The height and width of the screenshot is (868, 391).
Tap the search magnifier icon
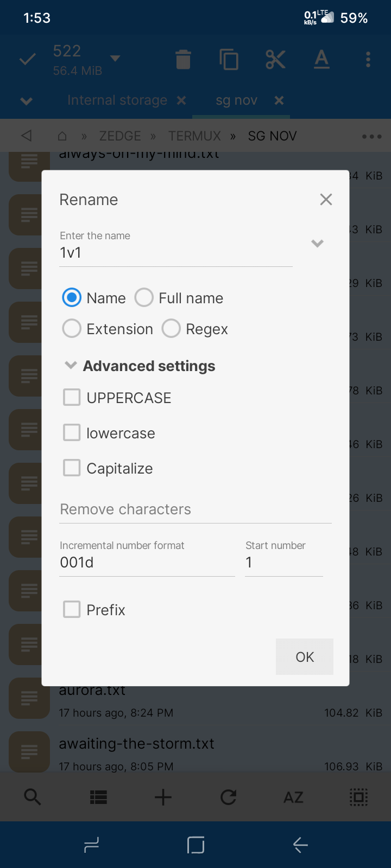point(33,797)
